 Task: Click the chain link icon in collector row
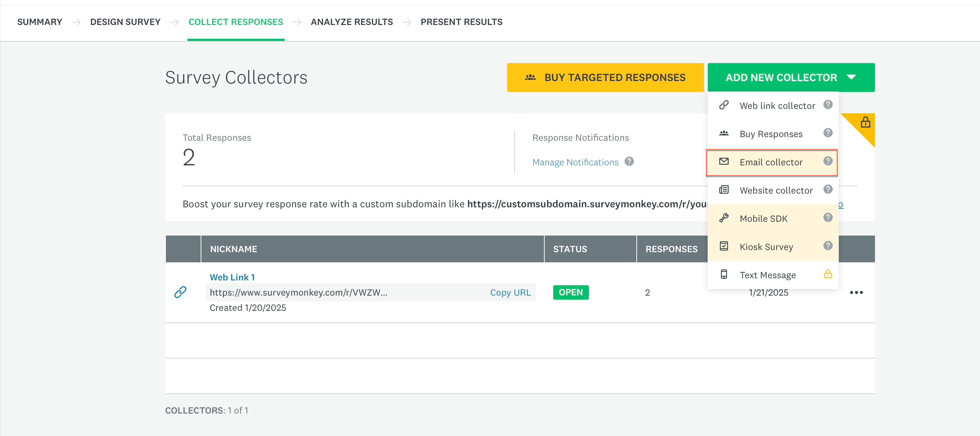coord(180,292)
